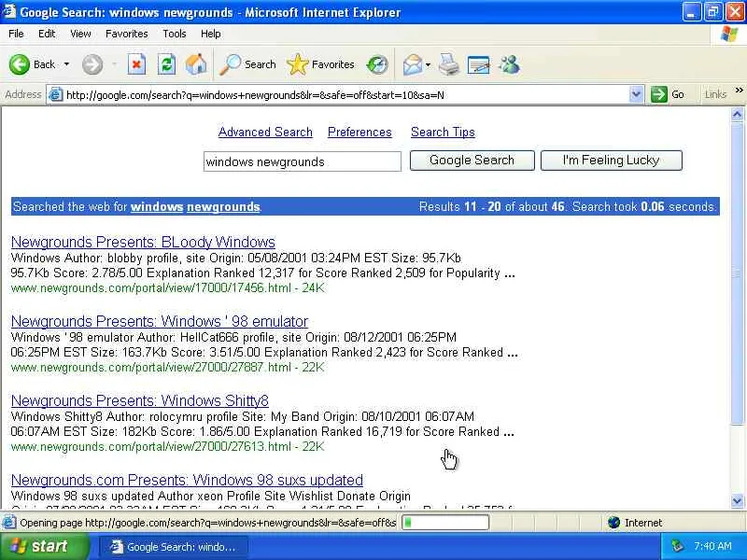Open the Help menu

point(211,34)
